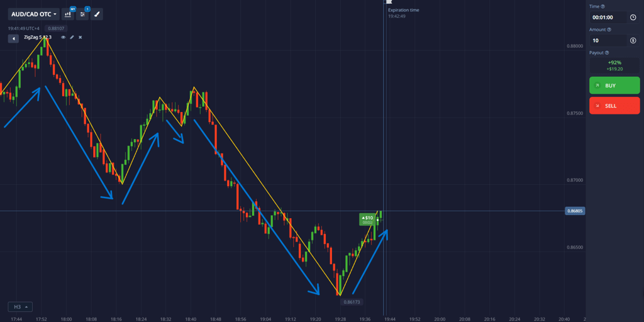Viewport: 644px width, 322px height.
Task: Click the current price label 0.86805
Action: 576,211
